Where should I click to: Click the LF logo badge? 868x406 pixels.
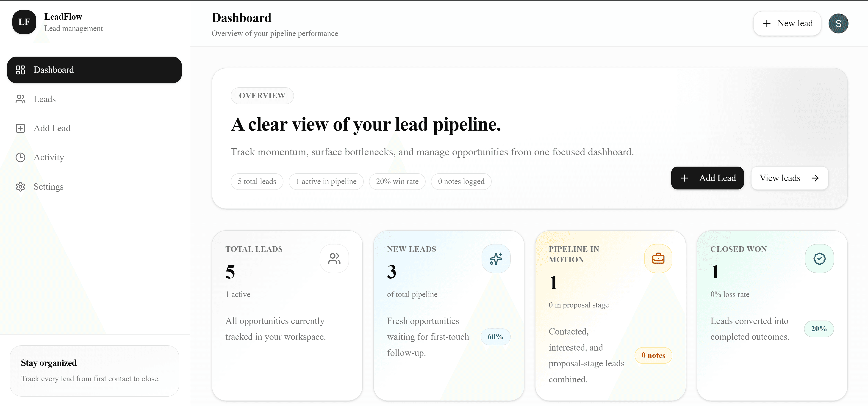pyautogui.click(x=24, y=22)
